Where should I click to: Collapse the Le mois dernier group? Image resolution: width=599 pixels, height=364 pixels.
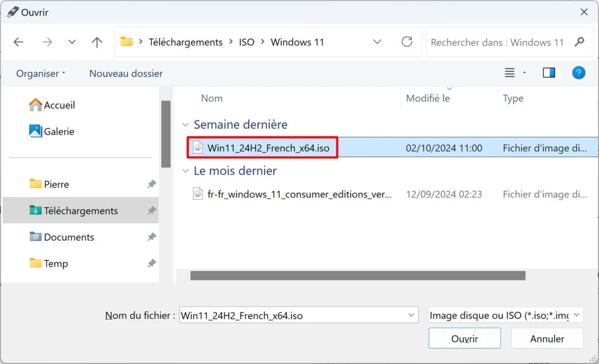[185, 171]
